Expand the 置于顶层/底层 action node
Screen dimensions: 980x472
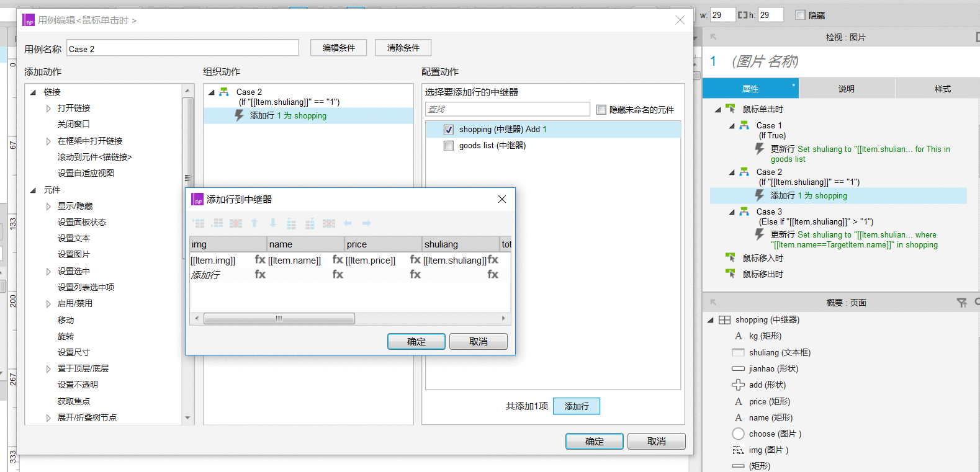48,369
